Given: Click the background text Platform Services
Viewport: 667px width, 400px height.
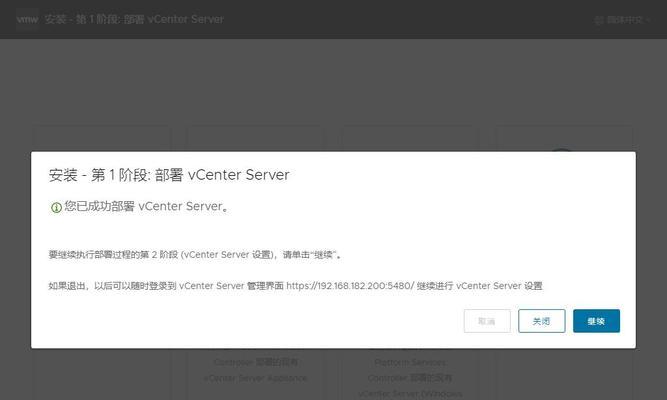Looking at the screenshot, I should tap(410, 362).
